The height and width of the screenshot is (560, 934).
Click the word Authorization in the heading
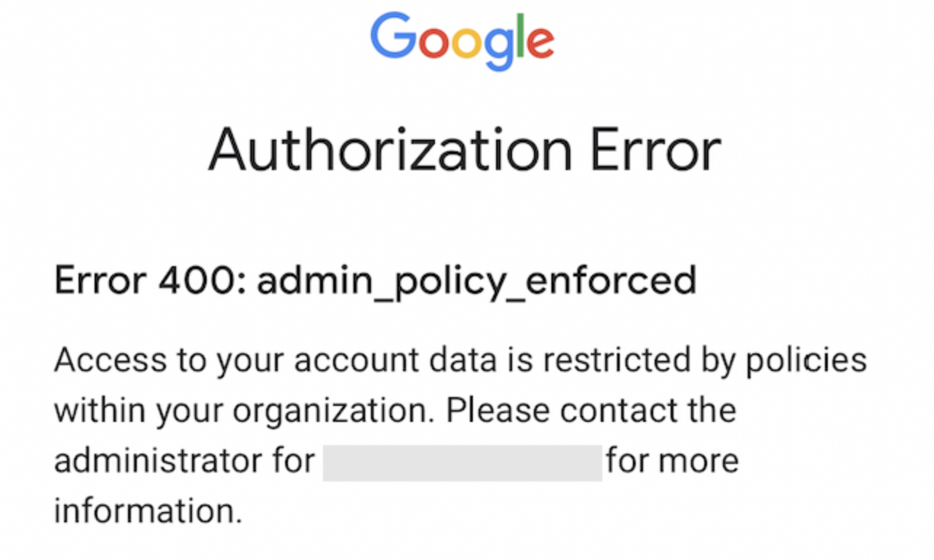[390, 151]
